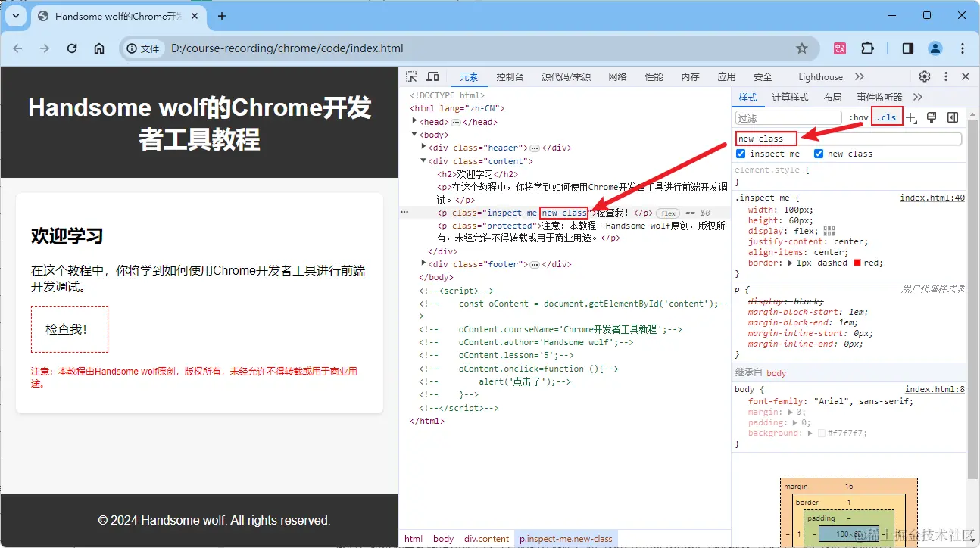Open the index.html:8 source link
The image size is (980, 548).
pyautogui.click(x=935, y=389)
